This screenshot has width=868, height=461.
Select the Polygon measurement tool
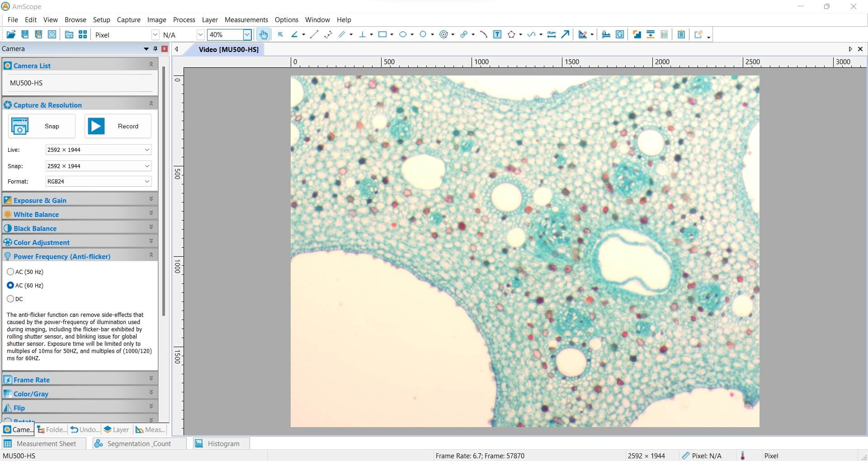(512, 34)
